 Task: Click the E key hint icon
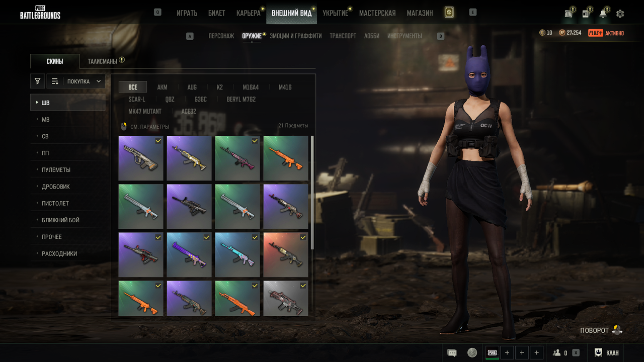pos(472,12)
